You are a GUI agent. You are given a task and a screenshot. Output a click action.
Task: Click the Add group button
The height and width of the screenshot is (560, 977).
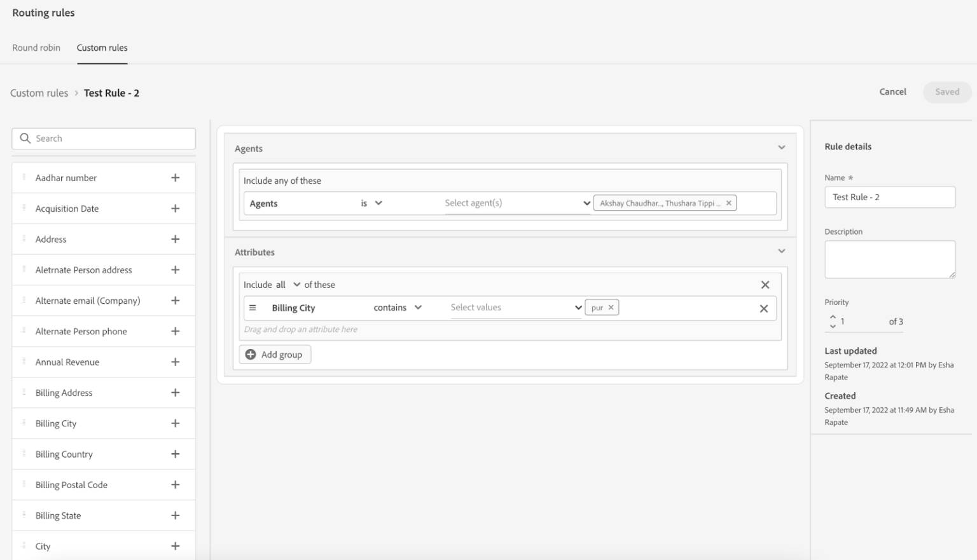275,354
